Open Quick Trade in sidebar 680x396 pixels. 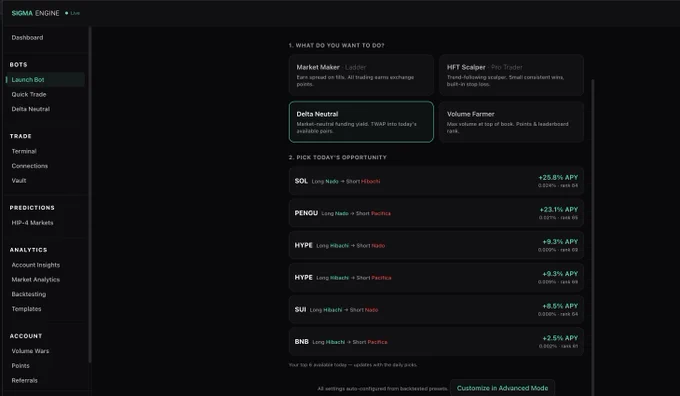(29, 94)
